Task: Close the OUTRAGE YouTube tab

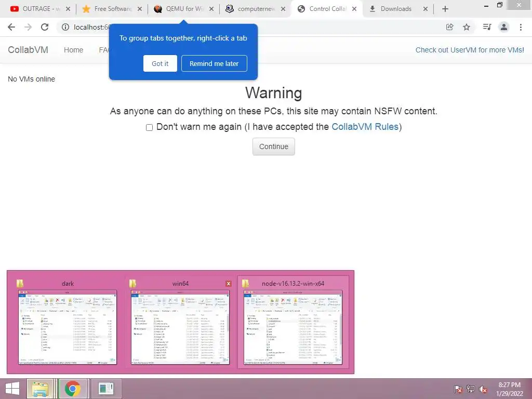Action: click(68, 9)
